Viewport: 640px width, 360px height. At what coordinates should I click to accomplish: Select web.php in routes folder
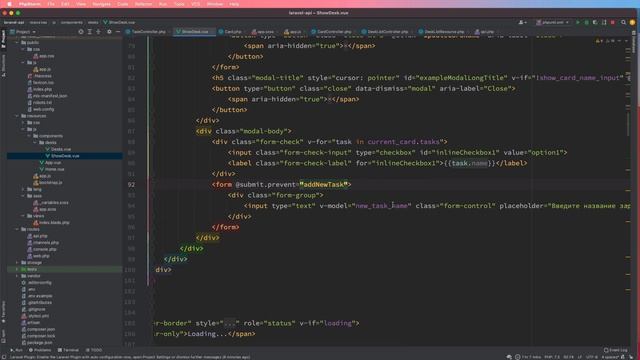pyautogui.click(x=41, y=256)
